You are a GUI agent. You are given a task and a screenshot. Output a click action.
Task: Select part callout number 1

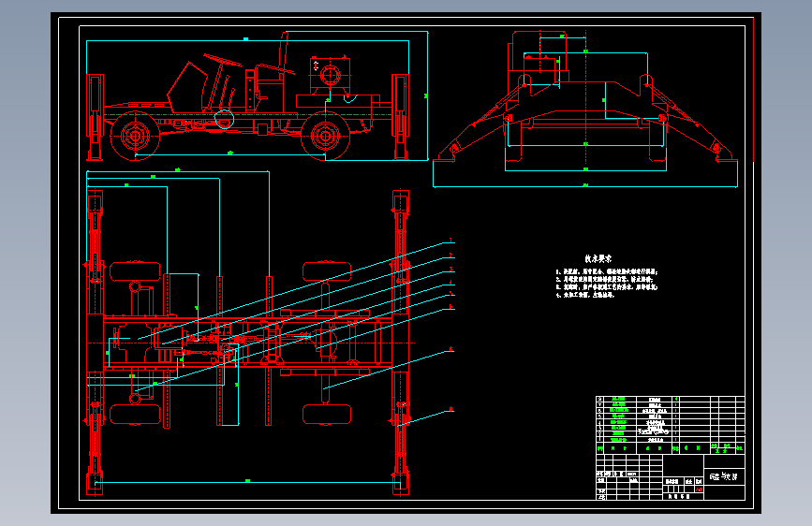(451, 241)
